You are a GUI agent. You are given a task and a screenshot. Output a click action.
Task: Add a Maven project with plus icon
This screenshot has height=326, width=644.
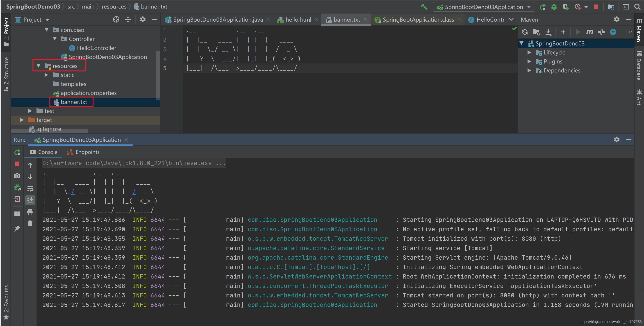[563, 32]
